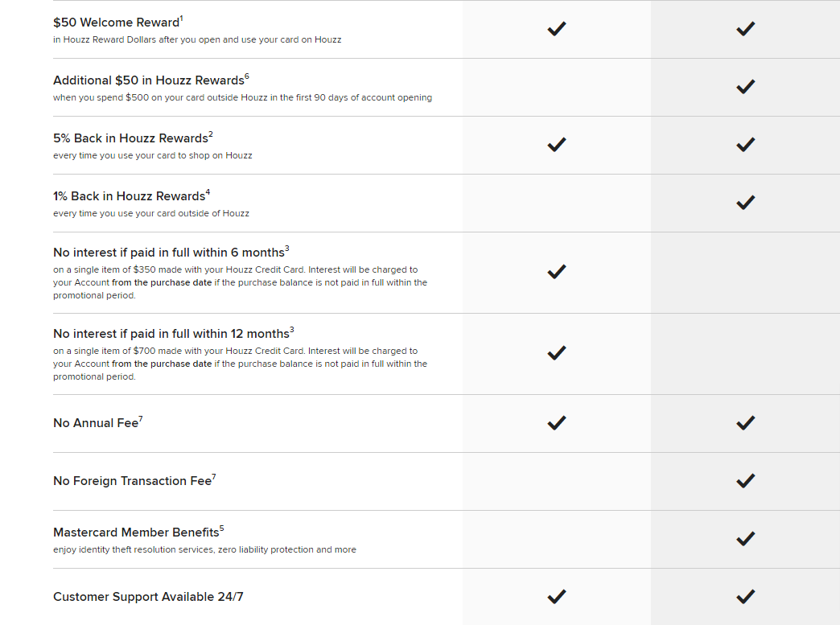This screenshot has width=840, height=625.
Task: Open footnote 5 beside Mastercard Member Benefits
Action: coord(222,528)
